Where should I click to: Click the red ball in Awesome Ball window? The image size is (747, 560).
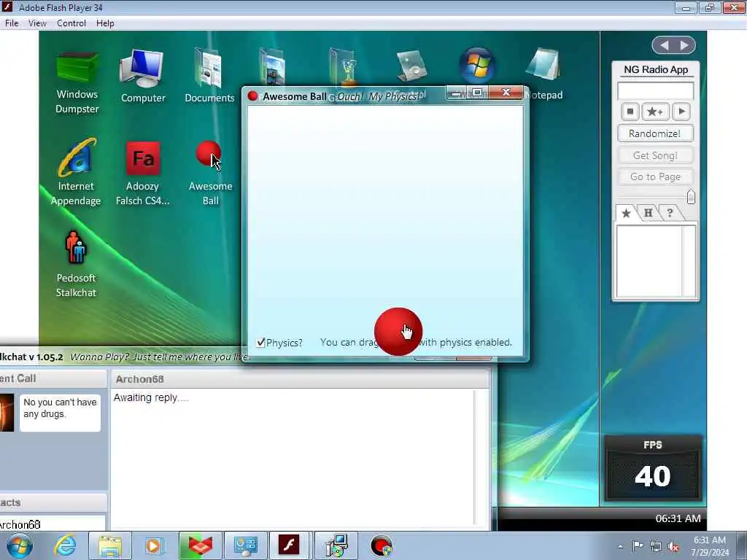point(398,332)
